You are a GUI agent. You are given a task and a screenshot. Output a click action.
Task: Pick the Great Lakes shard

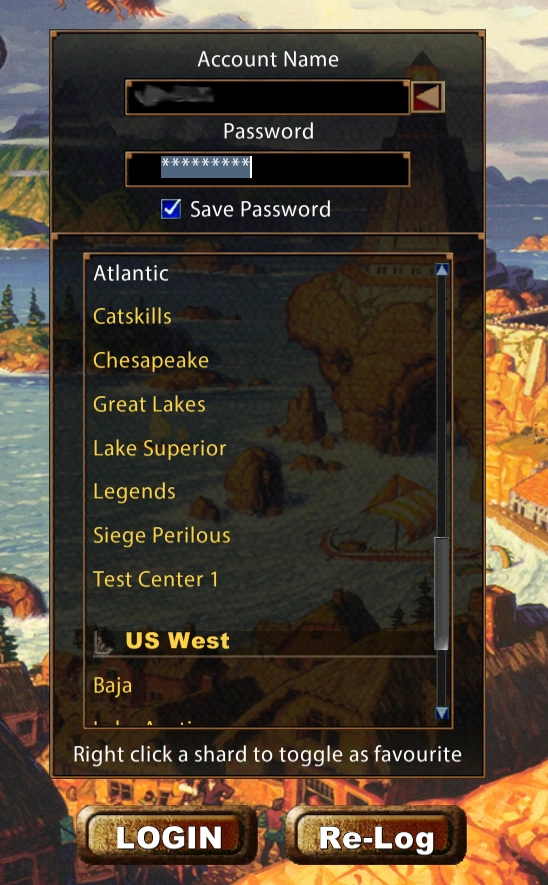[x=149, y=404]
